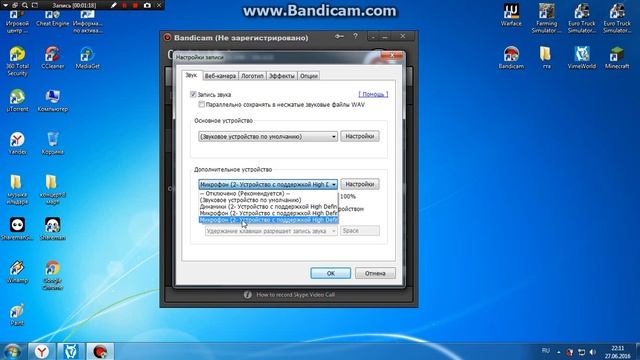The width and height of the screenshot is (640, 360).
Task: Open Paint desktop shortcut
Action: 17,315
